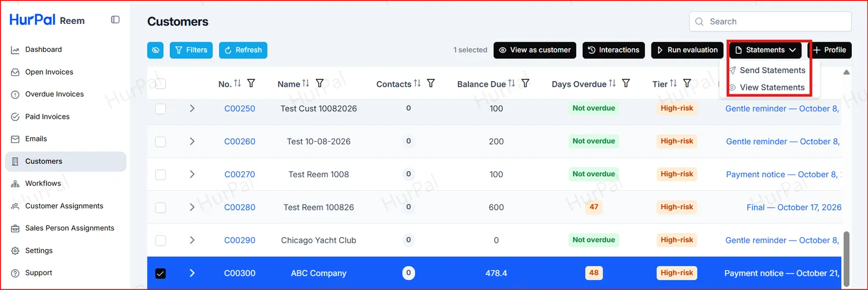This screenshot has height=290, width=868.
Task: Filter the No. column
Action: tap(251, 83)
